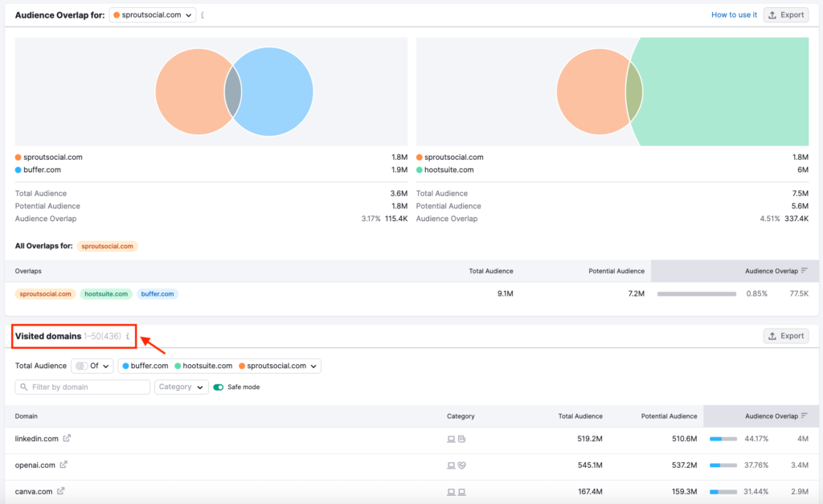823x504 pixels.
Task: Click info icon next to Visited domains
Action: tap(128, 336)
